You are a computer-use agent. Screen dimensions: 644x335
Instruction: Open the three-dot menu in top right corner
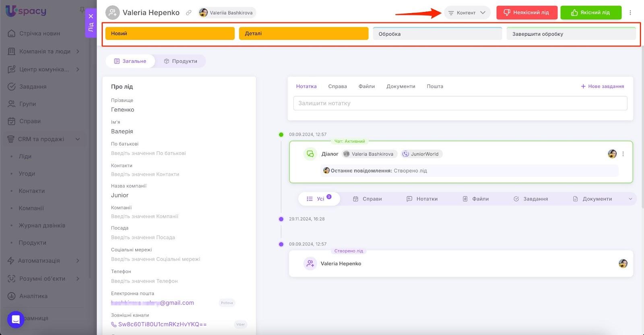[x=630, y=13]
